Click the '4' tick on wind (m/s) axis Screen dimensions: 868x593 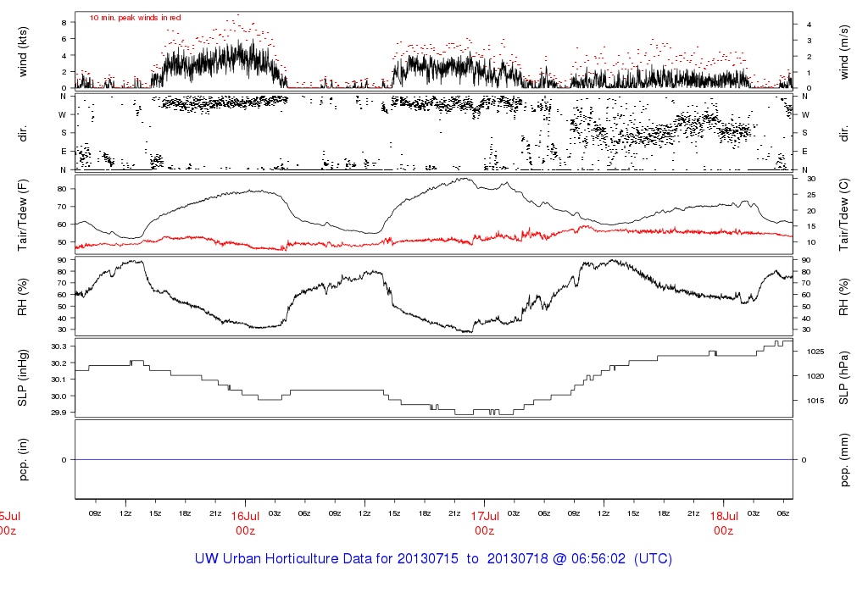point(810,25)
